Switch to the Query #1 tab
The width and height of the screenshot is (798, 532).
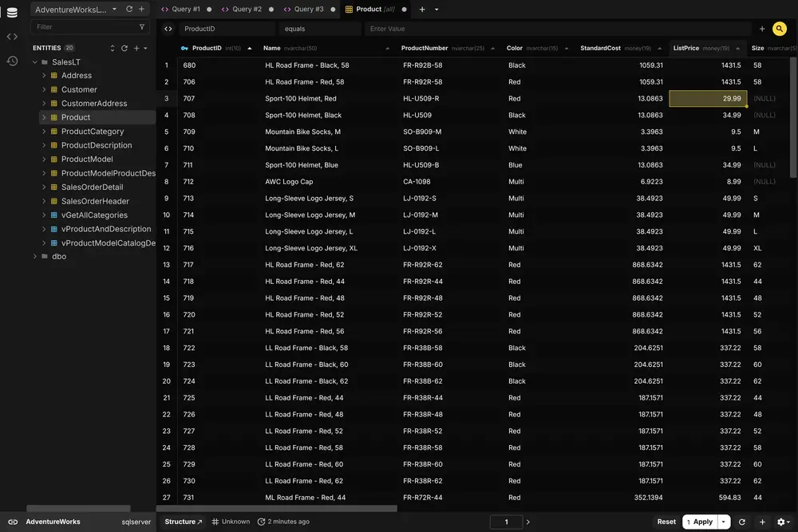coord(186,9)
